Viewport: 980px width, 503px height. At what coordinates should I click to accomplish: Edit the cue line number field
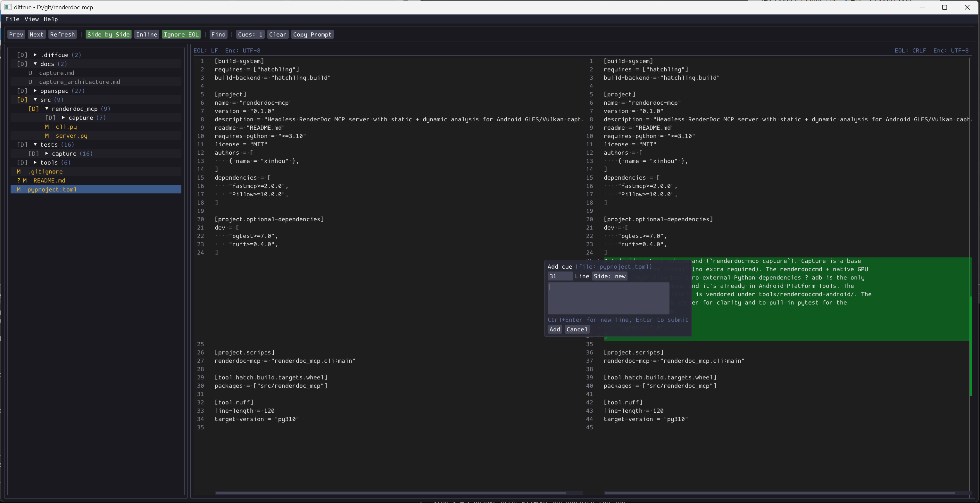pyautogui.click(x=560, y=276)
